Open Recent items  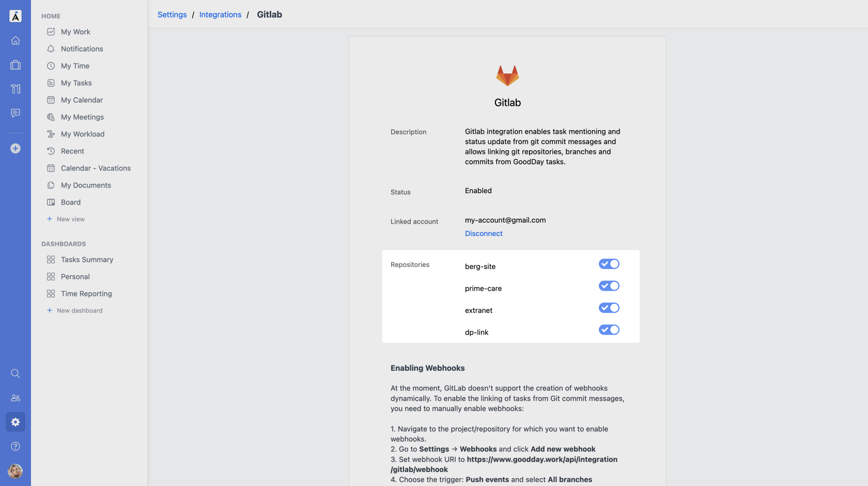72,151
